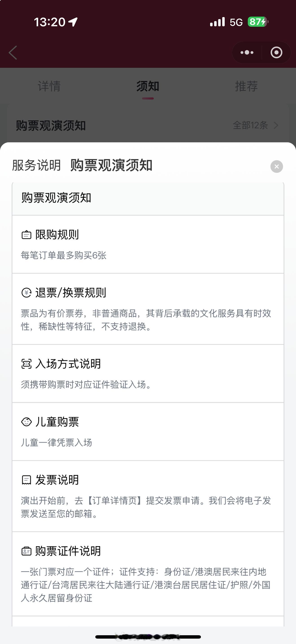Select the 服务说明 header tab
This screenshot has width=296, height=644.
(x=36, y=165)
